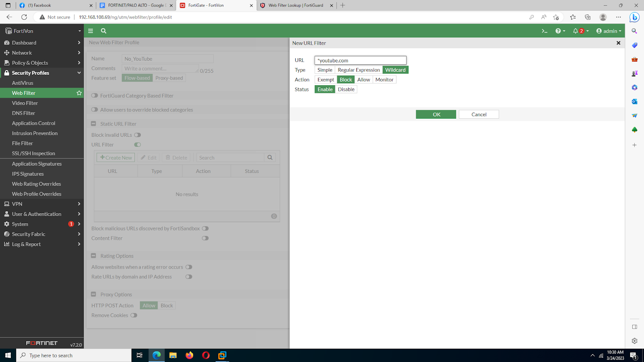The image size is (644, 362).
Task: Switch to Web Filter Lookup FortiGuard tab
Action: (x=296, y=5)
